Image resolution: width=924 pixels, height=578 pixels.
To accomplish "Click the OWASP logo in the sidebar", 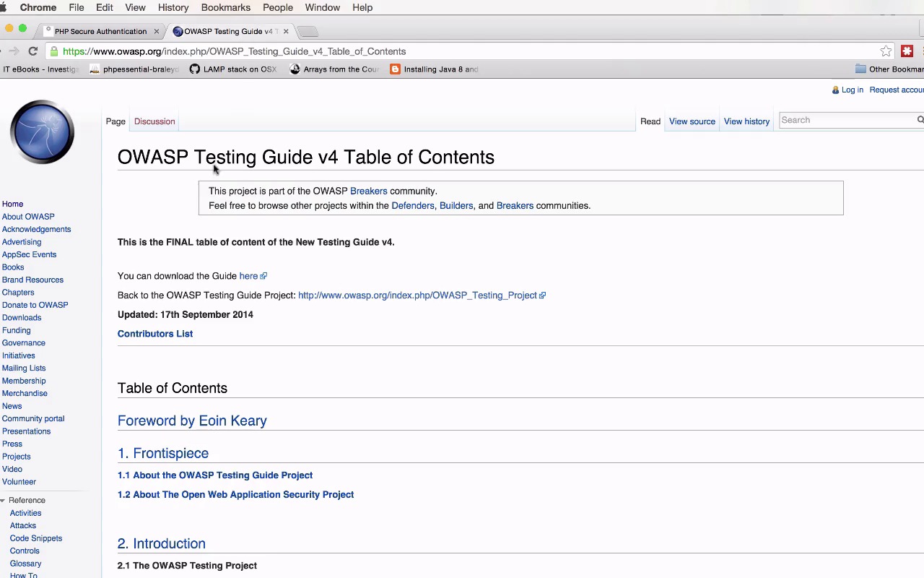I will [x=42, y=132].
